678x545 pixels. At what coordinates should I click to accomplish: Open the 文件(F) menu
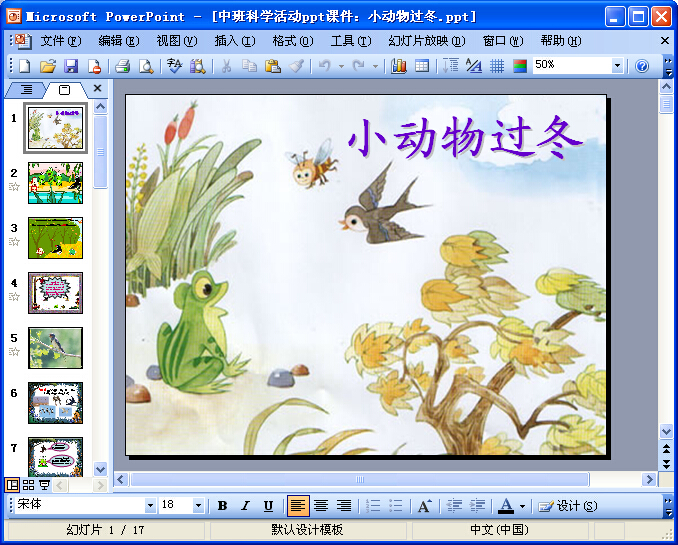(x=61, y=41)
